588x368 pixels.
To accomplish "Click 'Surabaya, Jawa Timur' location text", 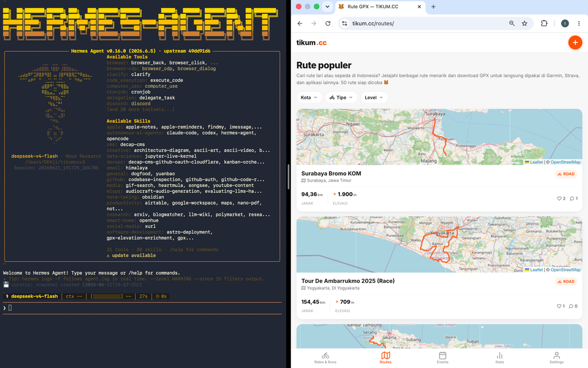I will pyautogui.click(x=329, y=180).
